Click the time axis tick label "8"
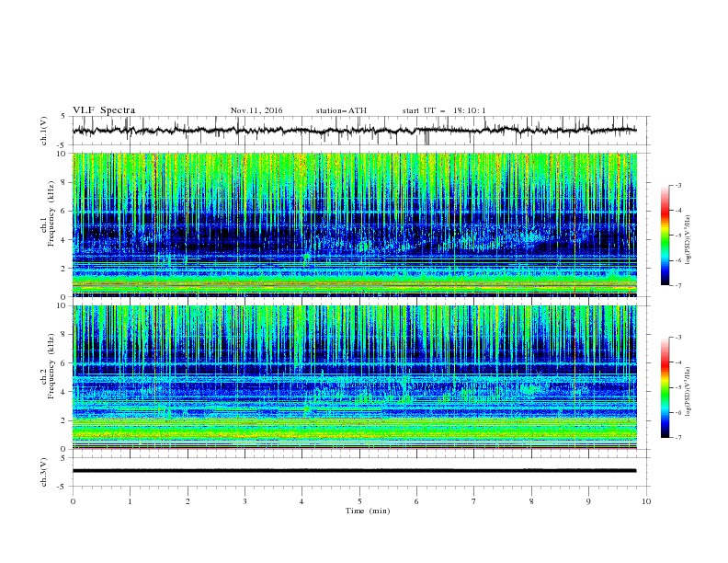 531,501
